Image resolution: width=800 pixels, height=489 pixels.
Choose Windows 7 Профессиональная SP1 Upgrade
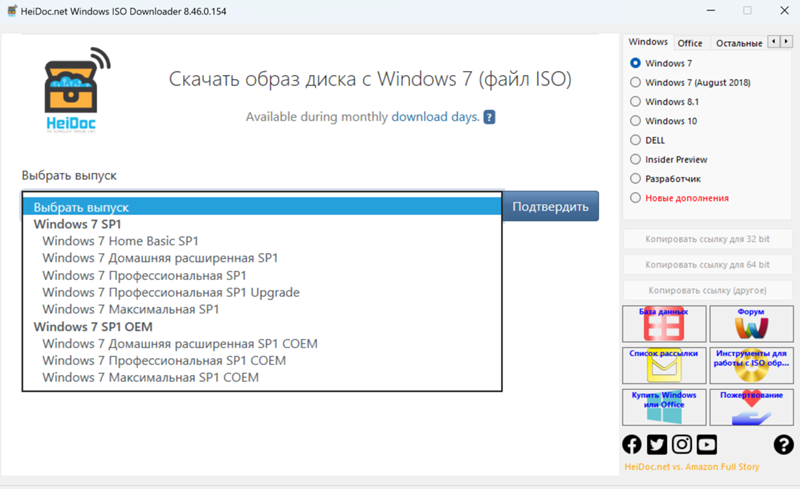(262, 292)
